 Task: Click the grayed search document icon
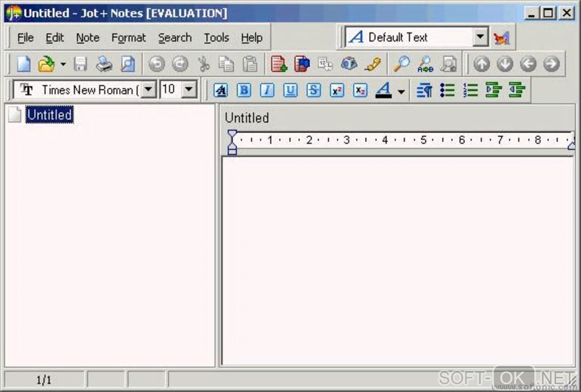[449, 64]
